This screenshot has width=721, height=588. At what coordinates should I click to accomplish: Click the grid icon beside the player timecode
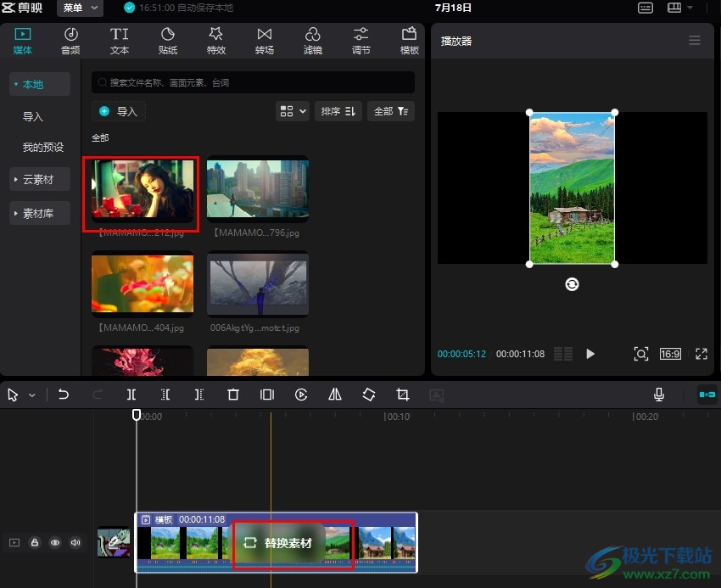563,354
